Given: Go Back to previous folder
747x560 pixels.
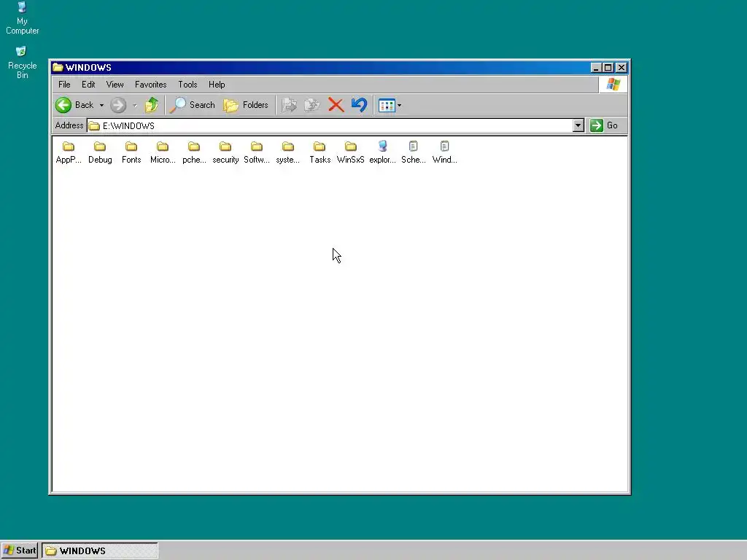Looking at the screenshot, I should pyautogui.click(x=74, y=105).
